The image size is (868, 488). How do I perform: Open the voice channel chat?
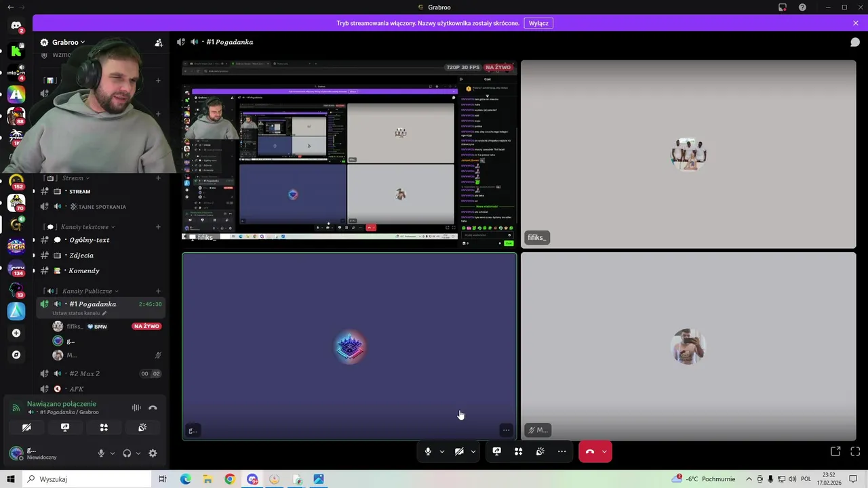coord(855,42)
